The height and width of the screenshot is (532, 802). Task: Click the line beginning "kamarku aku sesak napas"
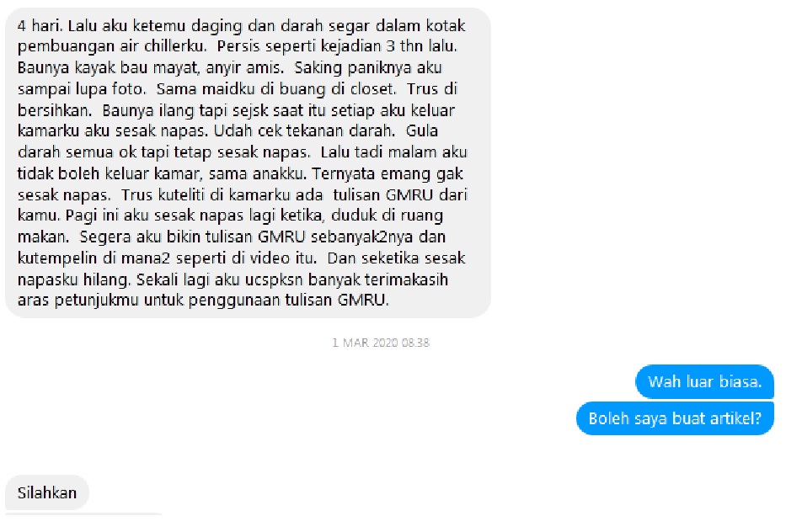pos(227,131)
